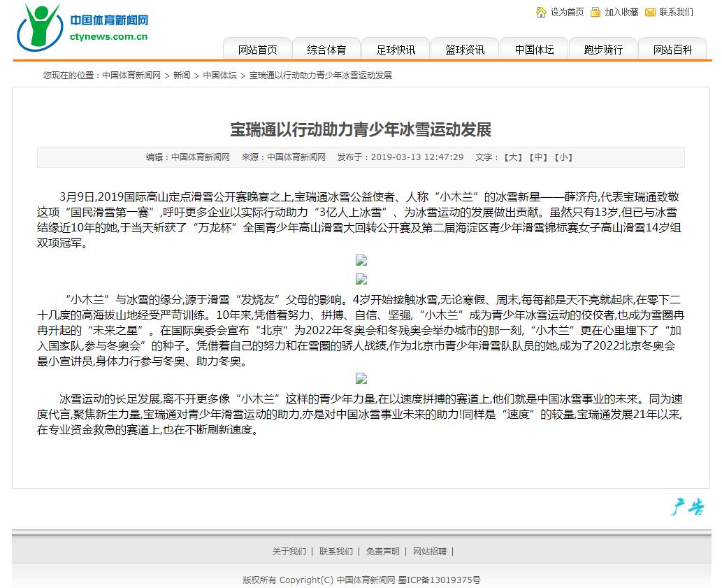Click the second broken image placeholder below paragraph one
This screenshot has height=588, width=722.
click(361, 279)
